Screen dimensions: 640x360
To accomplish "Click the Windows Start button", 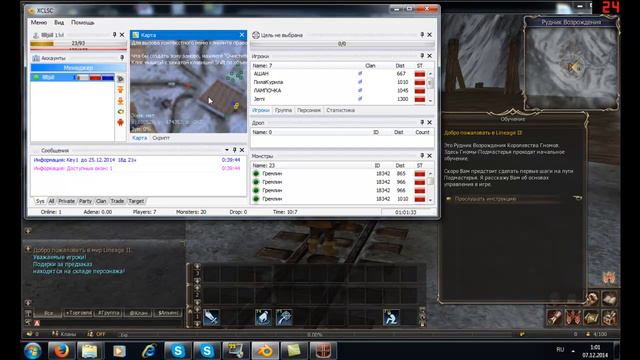I will tap(33, 351).
